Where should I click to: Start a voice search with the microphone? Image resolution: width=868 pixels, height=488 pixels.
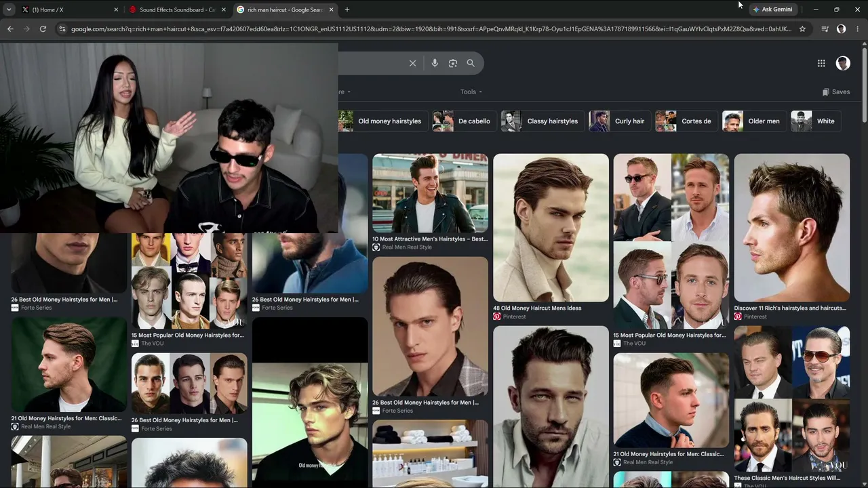tap(435, 63)
